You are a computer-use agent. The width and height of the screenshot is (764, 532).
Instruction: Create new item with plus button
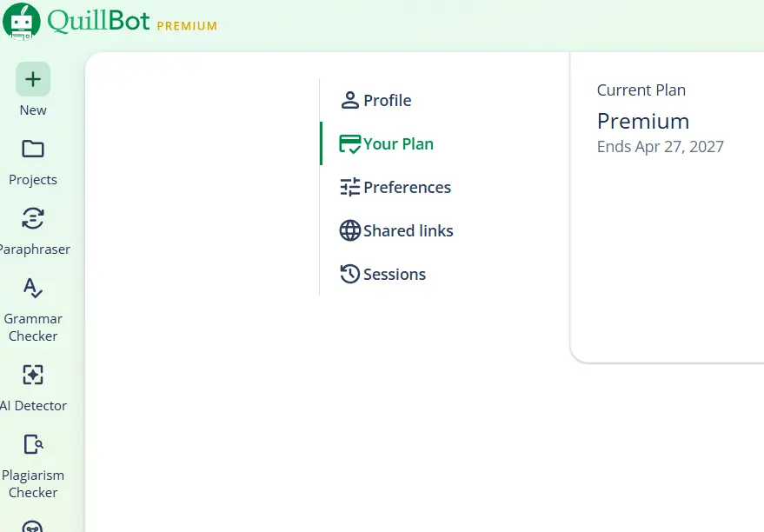33,79
